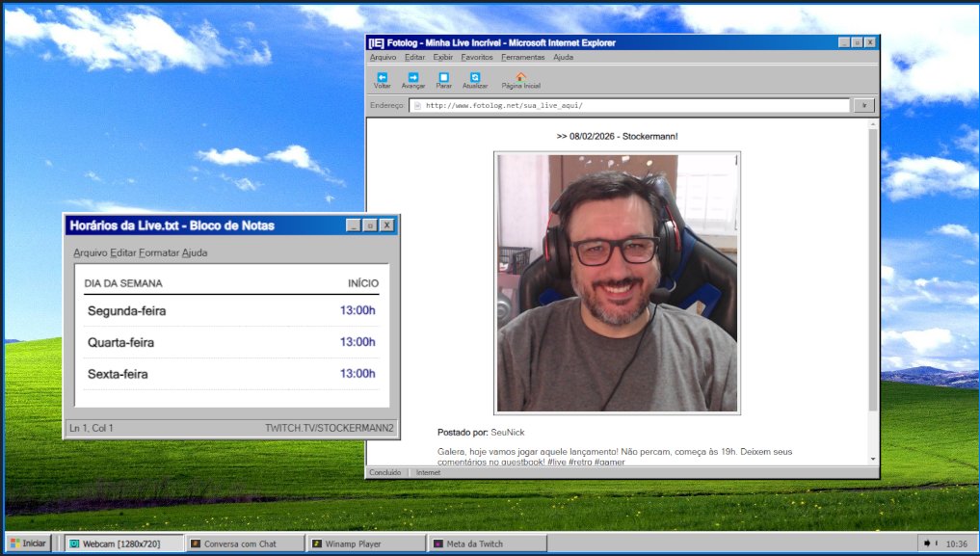Click the Winamp icon on the taskbar

tap(317, 543)
